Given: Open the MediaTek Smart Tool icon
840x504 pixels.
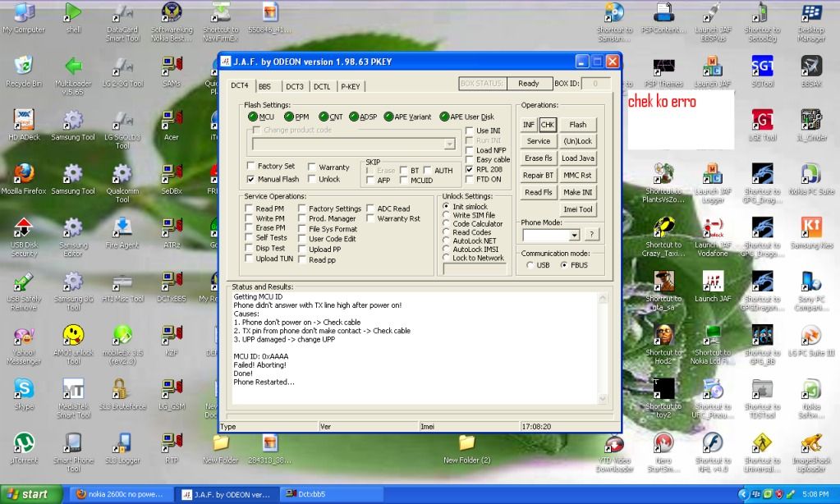Looking at the screenshot, I should click(73, 398).
